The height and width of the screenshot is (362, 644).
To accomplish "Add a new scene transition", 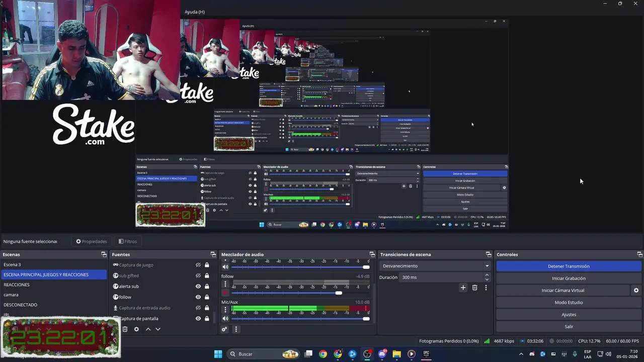I will coord(463,288).
